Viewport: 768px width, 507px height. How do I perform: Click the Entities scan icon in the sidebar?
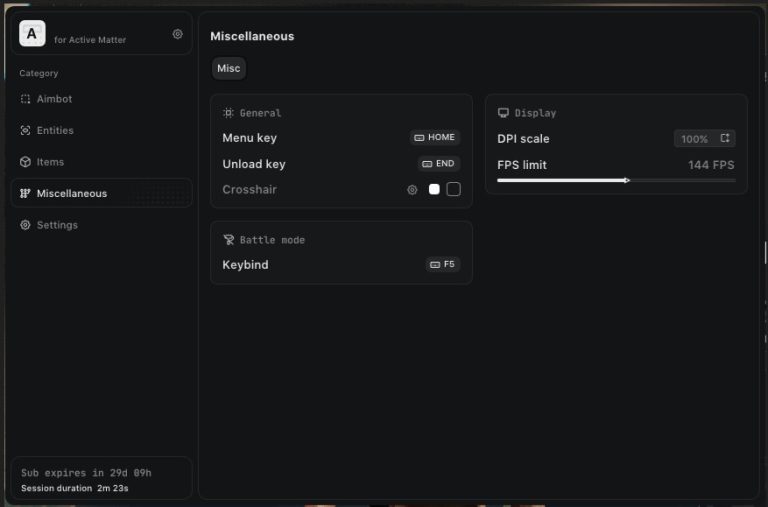pyautogui.click(x=26, y=131)
